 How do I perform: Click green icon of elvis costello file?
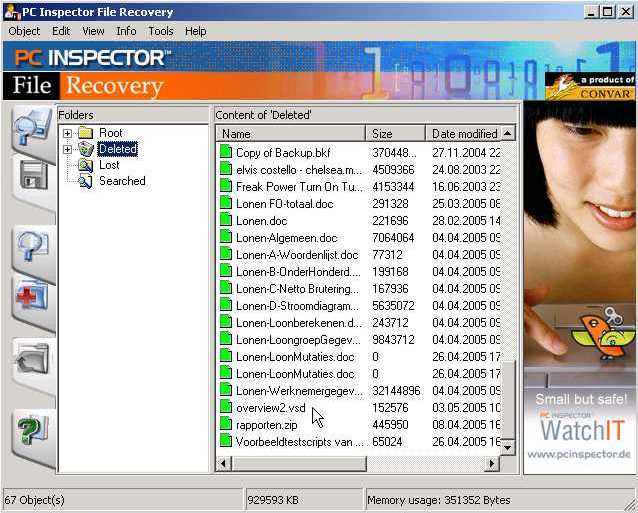pos(226,169)
